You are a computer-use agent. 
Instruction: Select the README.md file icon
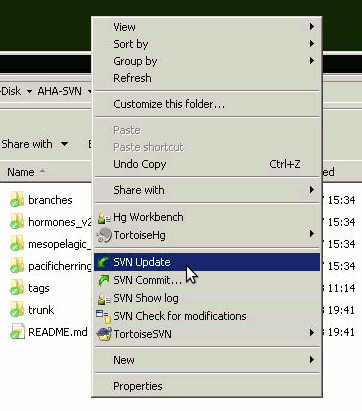(17, 332)
